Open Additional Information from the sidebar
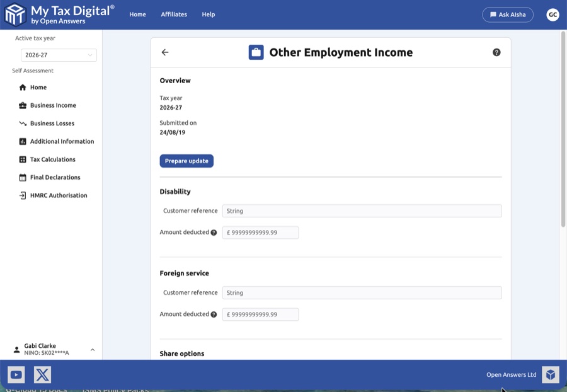Screen dimensions: 567x392 pyautogui.click(x=23, y=141)
